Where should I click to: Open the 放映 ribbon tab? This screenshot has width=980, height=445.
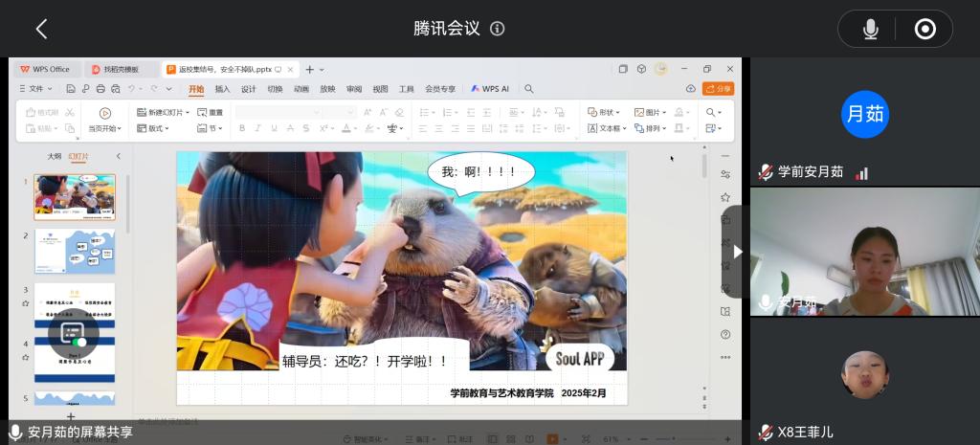pos(327,89)
